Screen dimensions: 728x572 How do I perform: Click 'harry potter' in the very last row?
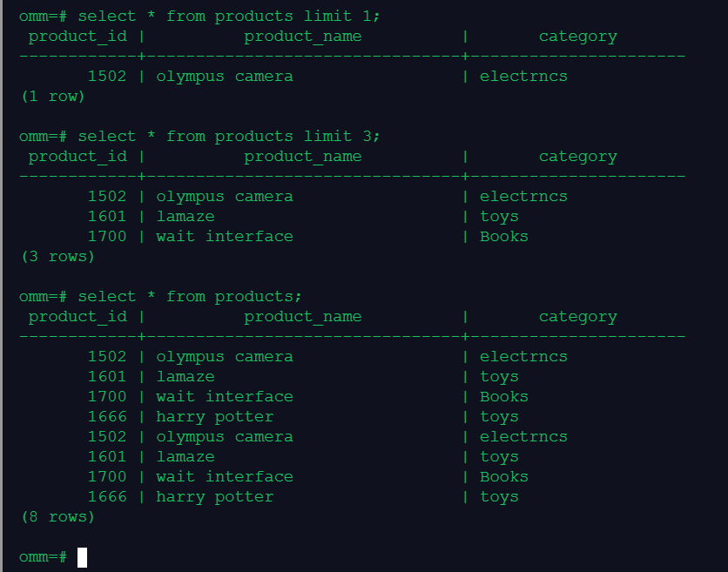(x=214, y=497)
